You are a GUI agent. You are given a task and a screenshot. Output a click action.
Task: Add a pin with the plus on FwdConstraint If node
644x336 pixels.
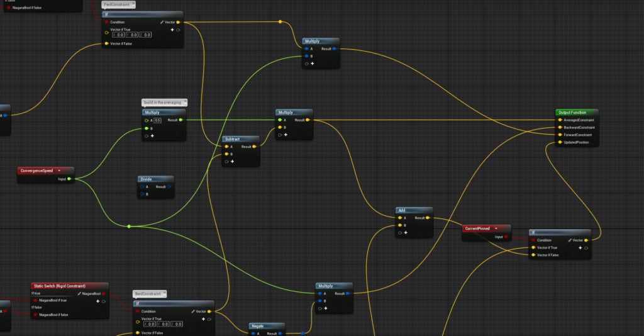click(x=172, y=30)
